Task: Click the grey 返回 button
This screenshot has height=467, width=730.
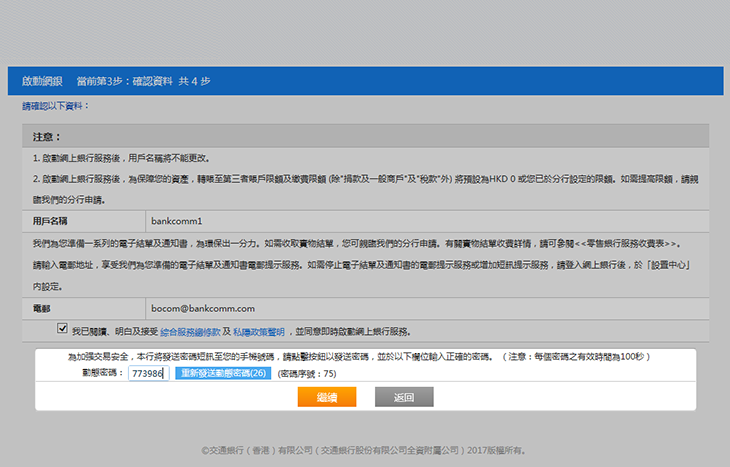Action: [404, 397]
